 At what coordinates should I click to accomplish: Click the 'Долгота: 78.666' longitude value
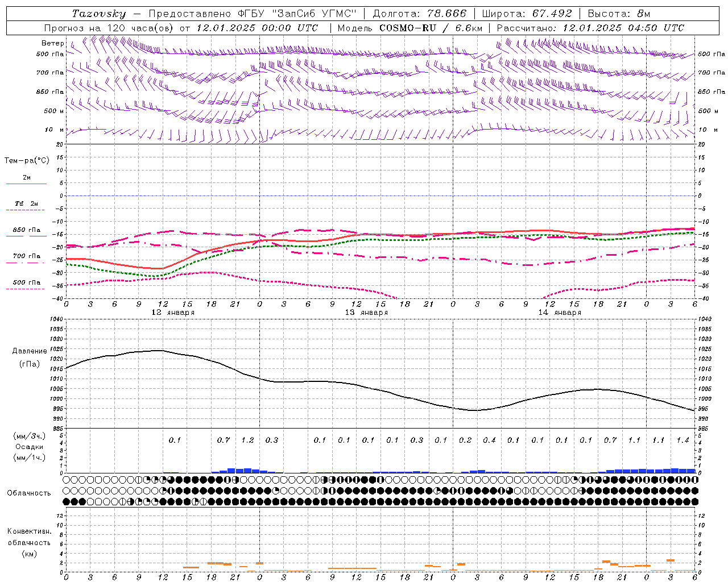click(419, 14)
